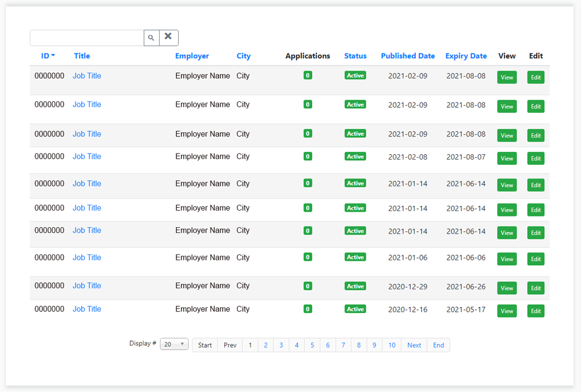Image resolution: width=581 pixels, height=392 pixels.
Task: Sort listings by the Title column header
Action: pos(82,56)
